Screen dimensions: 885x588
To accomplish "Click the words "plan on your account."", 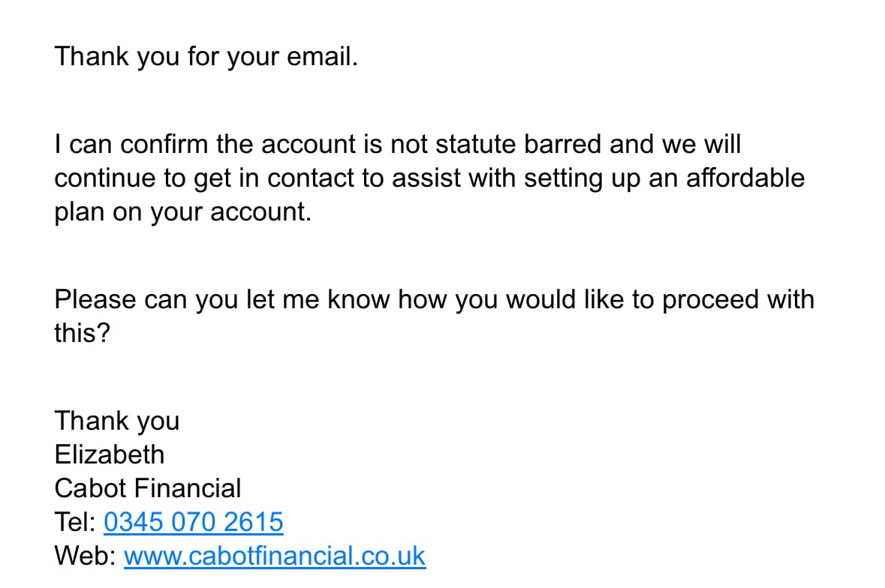I will (x=182, y=212).
